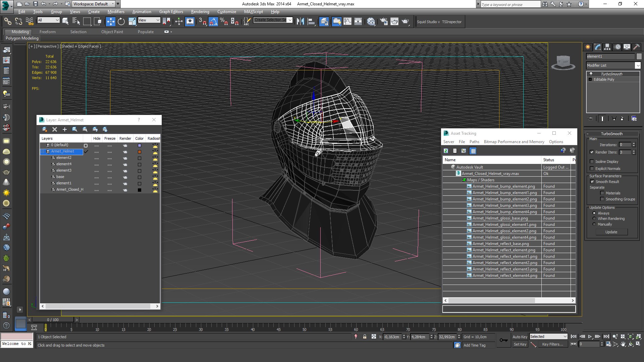The width and height of the screenshot is (644, 362).
Task: Click the Key Filters button
Action: tap(552, 344)
